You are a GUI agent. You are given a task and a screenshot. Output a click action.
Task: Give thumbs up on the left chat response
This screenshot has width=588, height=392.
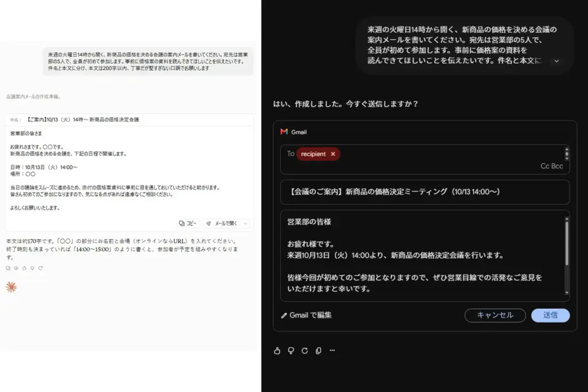24,268
